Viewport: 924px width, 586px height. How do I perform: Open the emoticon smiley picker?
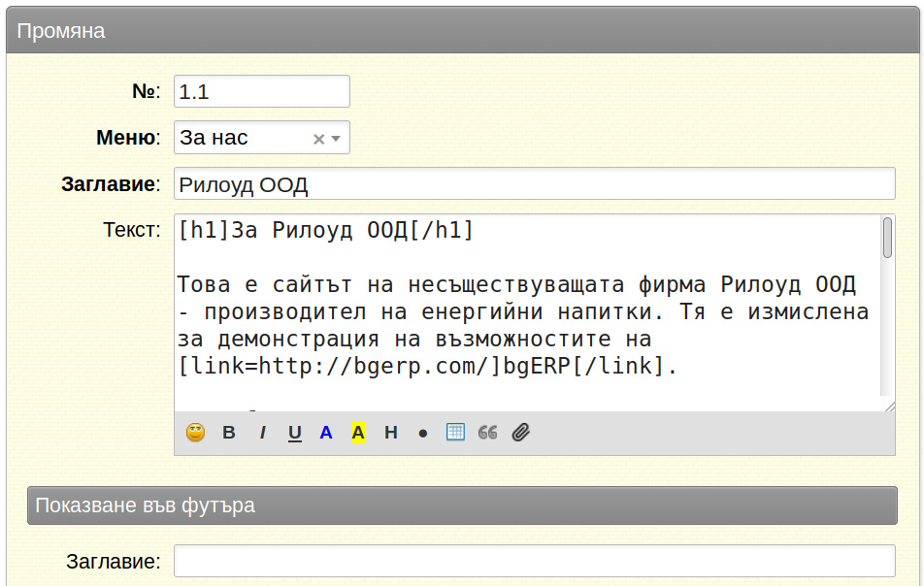[196, 433]
